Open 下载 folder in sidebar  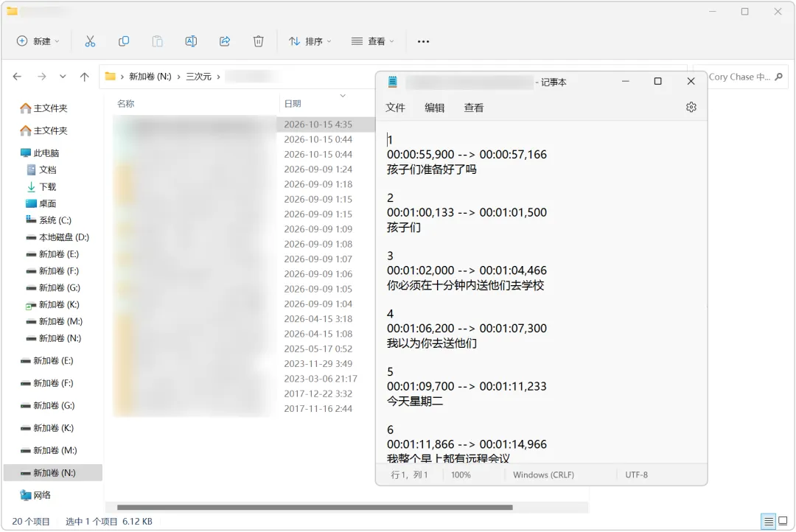click(41, 187)
